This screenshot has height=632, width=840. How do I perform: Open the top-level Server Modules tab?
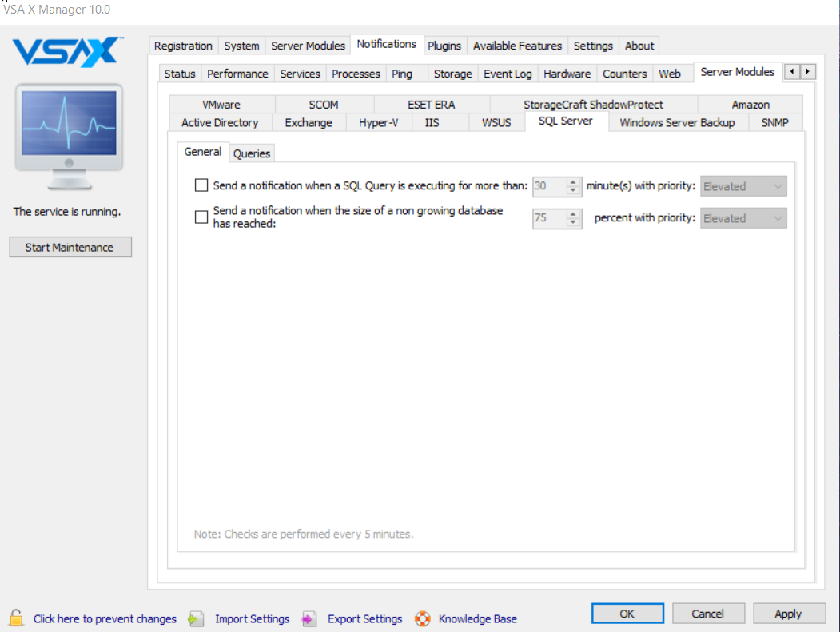(x=308, y=46)
